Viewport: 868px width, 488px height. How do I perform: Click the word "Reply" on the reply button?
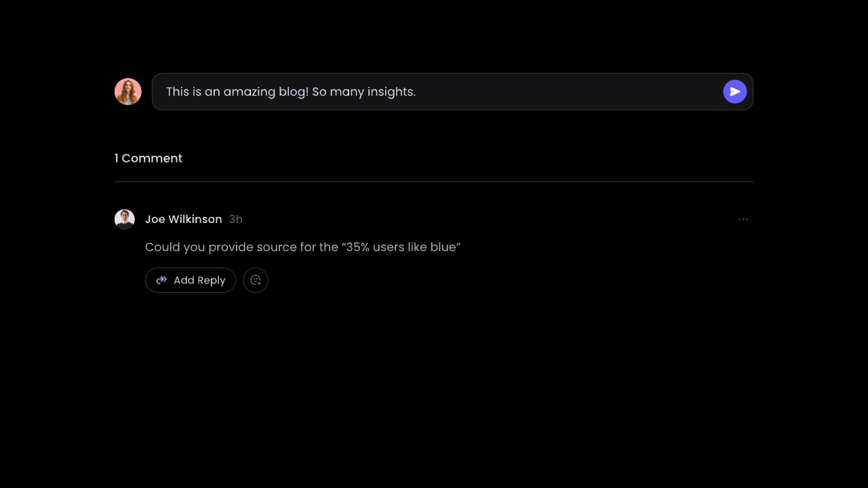[x=212, y=281]
